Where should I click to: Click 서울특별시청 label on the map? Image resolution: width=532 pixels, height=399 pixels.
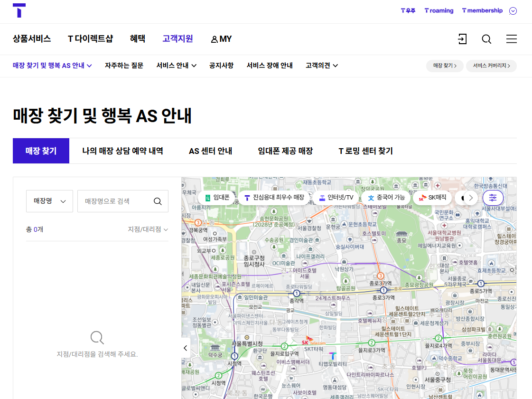pyautogui.click(x=247, y=344)
